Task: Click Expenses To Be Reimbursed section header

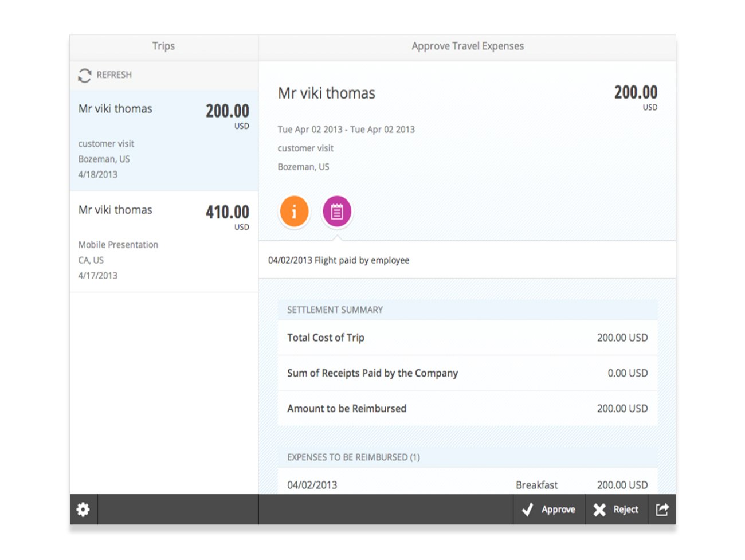Action: point(353,457)
